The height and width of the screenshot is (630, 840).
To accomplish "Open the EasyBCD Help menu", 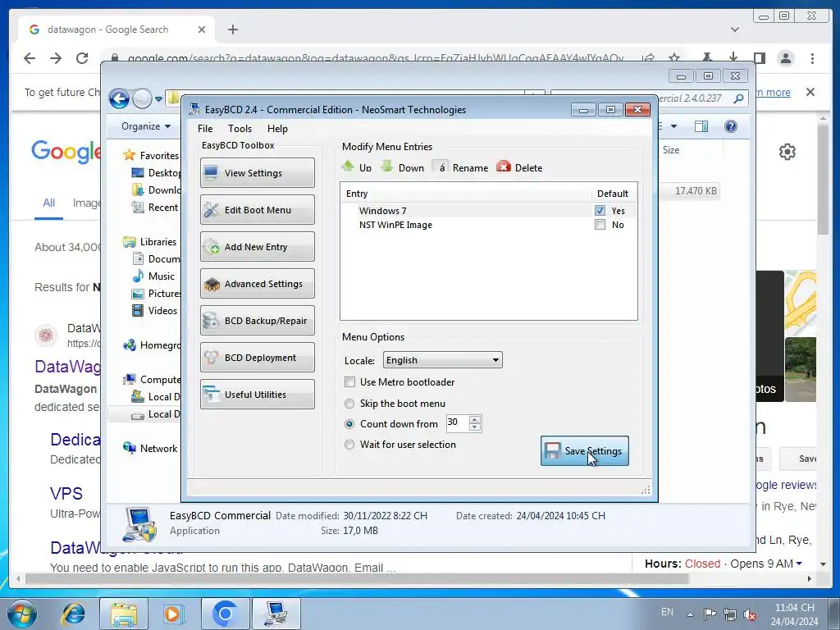I will coord(277,129).
